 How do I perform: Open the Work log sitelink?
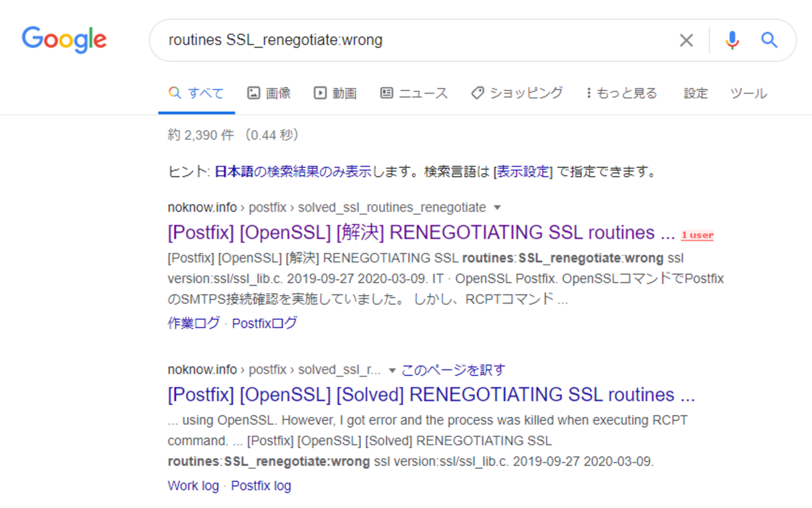pyautogui.click(x=194, y=486)
